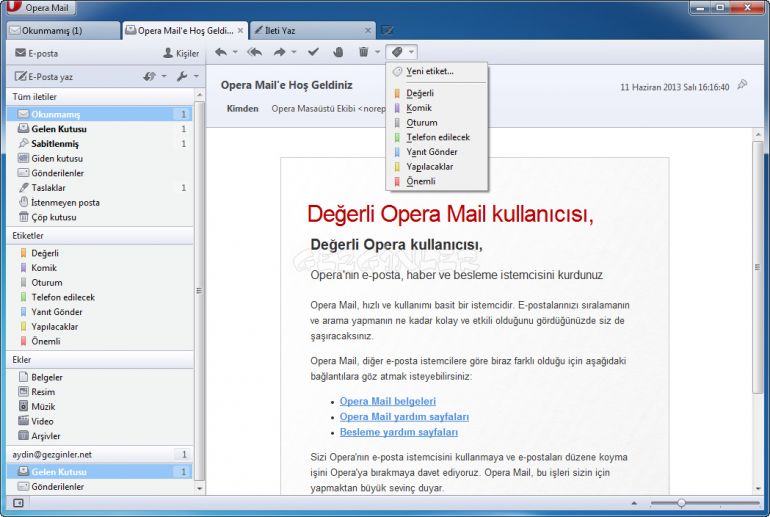Select Yanıt Gönder in label menu
The image size is (770, 517).
(437, 152)
